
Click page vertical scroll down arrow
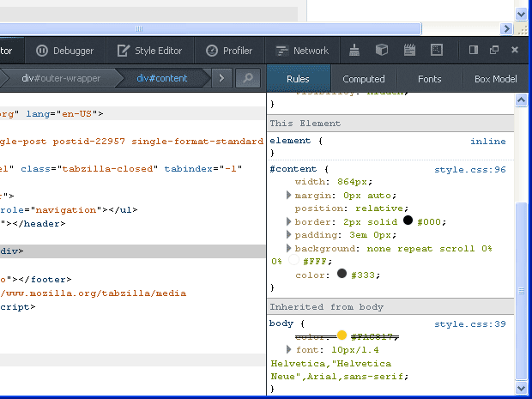(521, 15)
